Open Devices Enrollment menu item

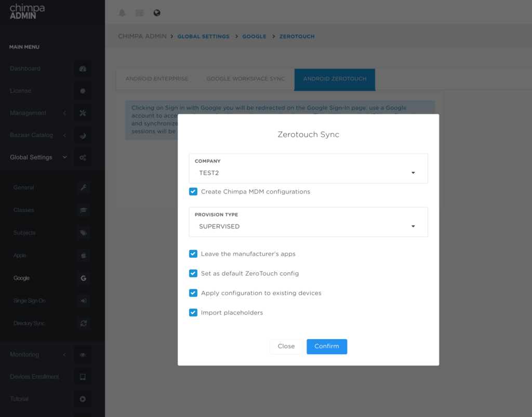coord(34,376)
